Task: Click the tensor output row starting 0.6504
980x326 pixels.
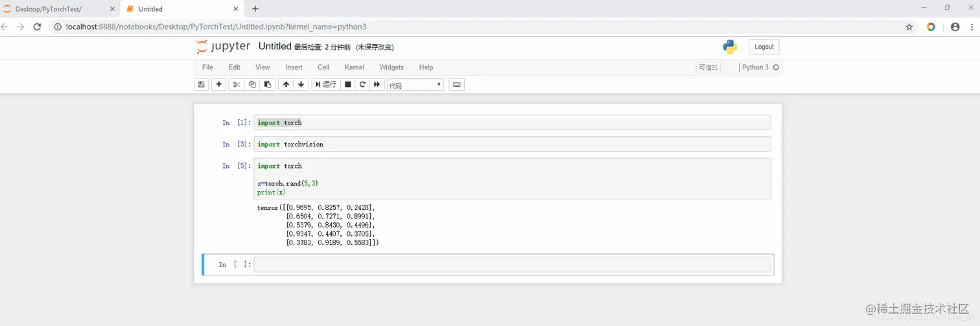Action: [331, 216]
